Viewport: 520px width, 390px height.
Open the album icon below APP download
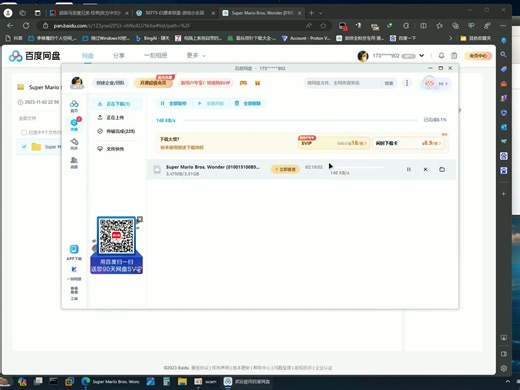point(74,273)
